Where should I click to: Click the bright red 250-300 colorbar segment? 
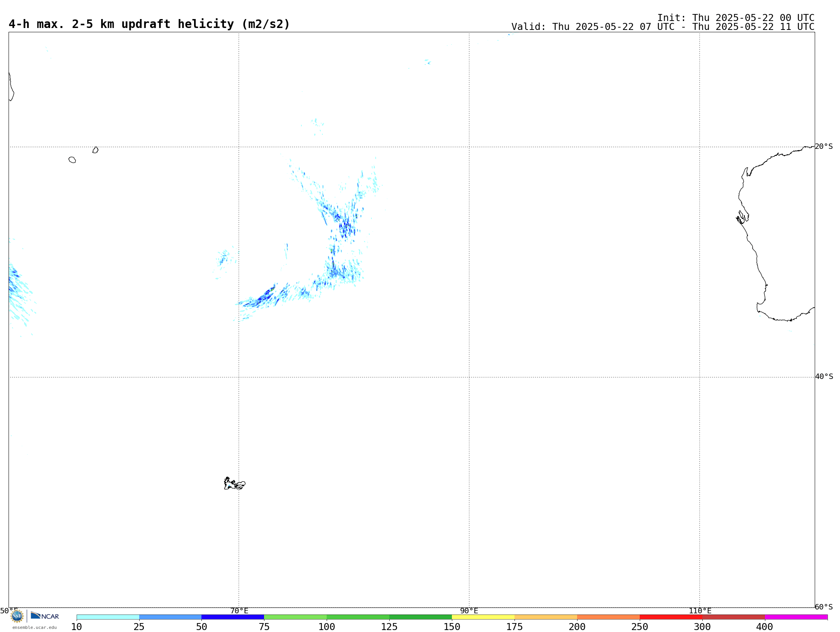tap(671, 617)
